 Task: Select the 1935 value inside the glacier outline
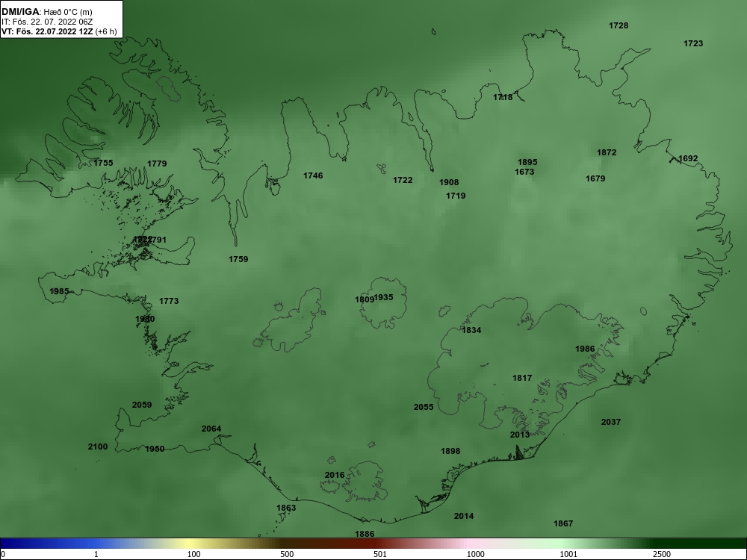pos(383,298)
